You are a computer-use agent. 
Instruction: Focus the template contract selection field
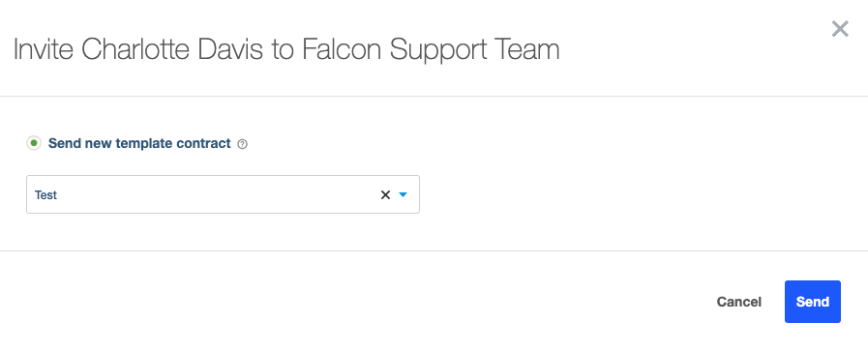[x=223, y=194]
